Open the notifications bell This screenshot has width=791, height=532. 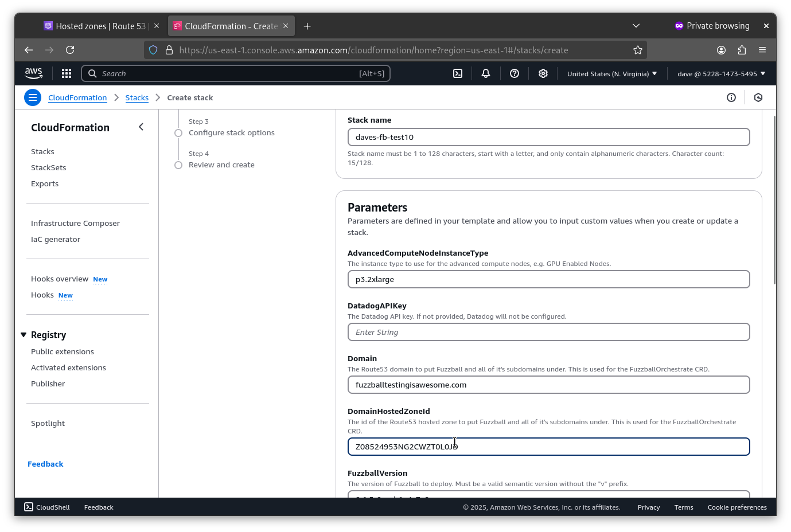coord(486,73)
